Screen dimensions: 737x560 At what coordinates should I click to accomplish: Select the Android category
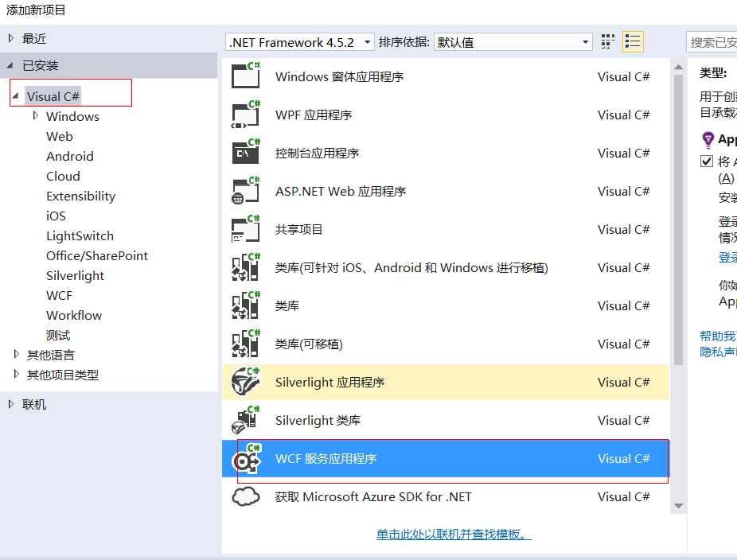(70, 156)
